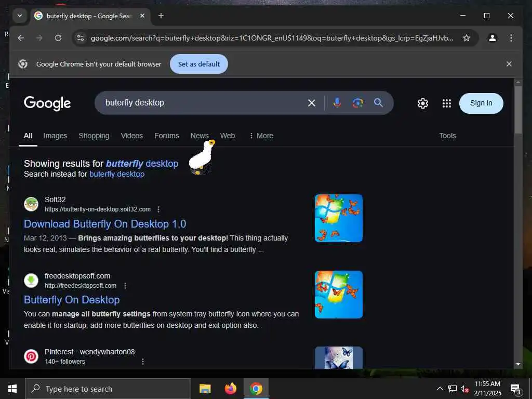
Task: Click the Sign in button
Action: click(481, 103)
